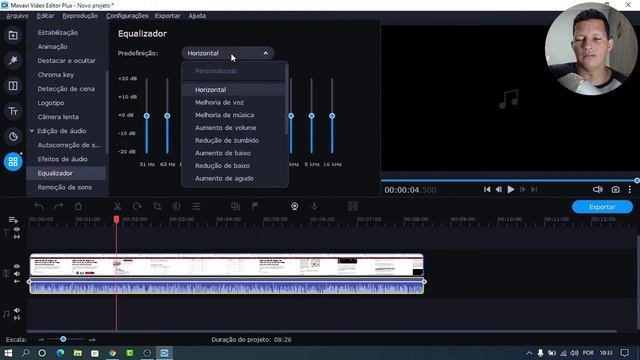Open the Stickers clock-shaped sidebar icon

(x=13, y=136)
